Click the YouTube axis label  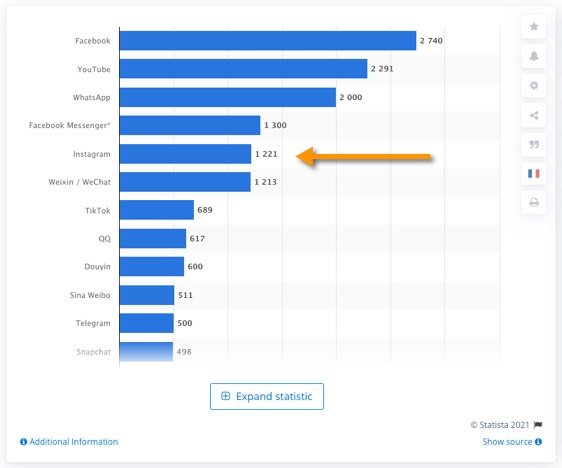pos(94,69)
